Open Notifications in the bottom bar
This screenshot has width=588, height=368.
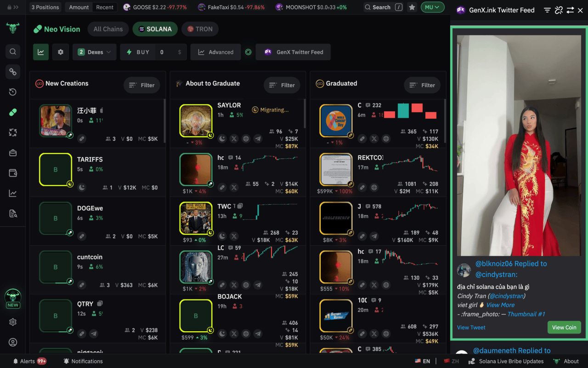click(83, 361)
